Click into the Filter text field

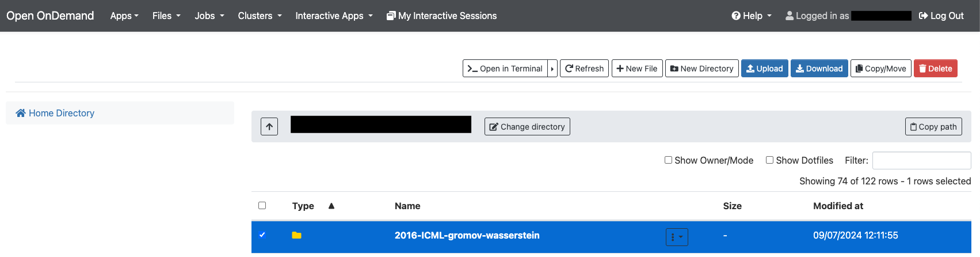(x=921, y=160)
